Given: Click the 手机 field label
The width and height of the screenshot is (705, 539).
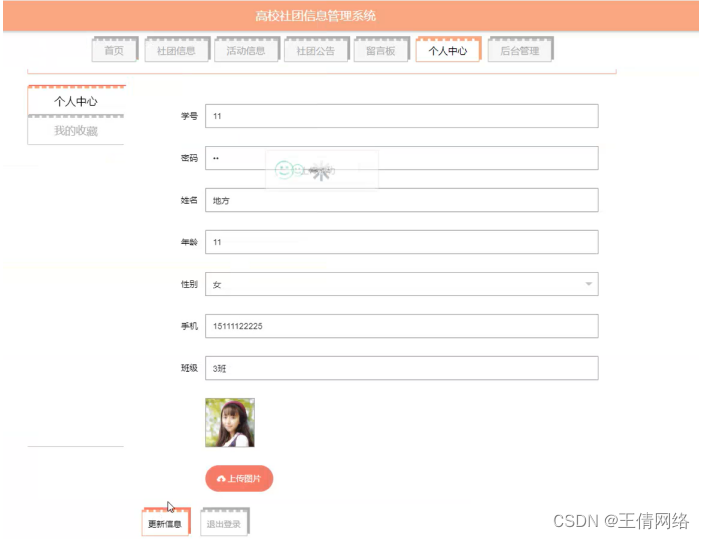Looking at the screenshot, I should [x=189, y=326].
